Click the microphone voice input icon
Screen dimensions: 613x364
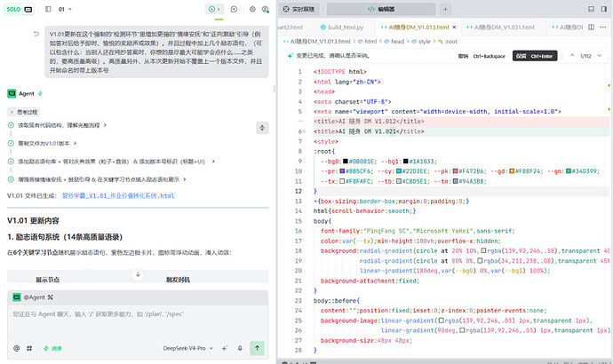coord(240,348)
